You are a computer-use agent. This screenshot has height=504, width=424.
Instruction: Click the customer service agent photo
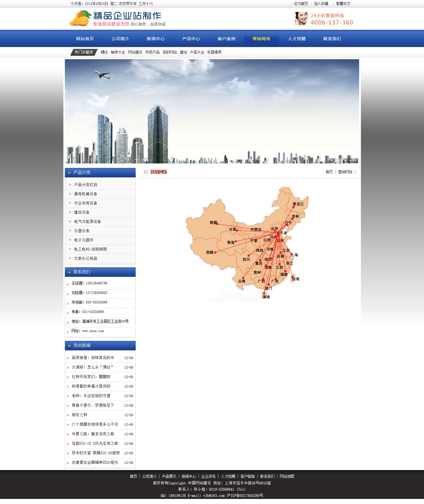pyautogui.click(x=301, y=18)
